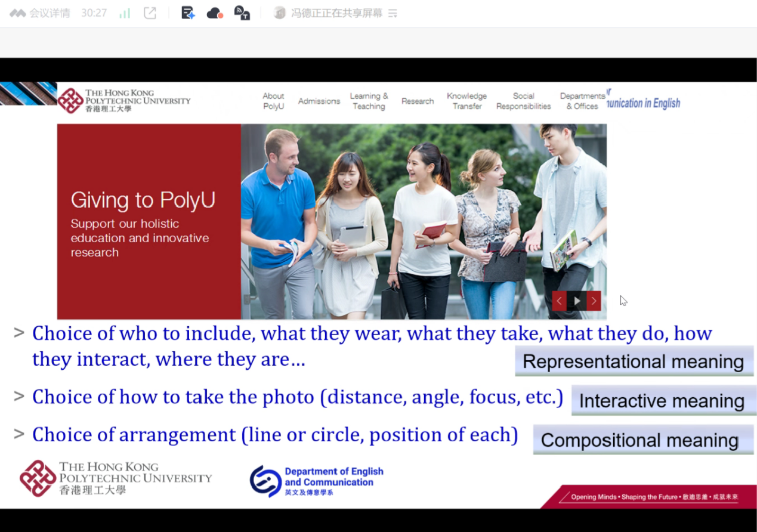Click the cloud recording icon
The image size is (757, 532).
pyautogui.click(x=215, y=13)
